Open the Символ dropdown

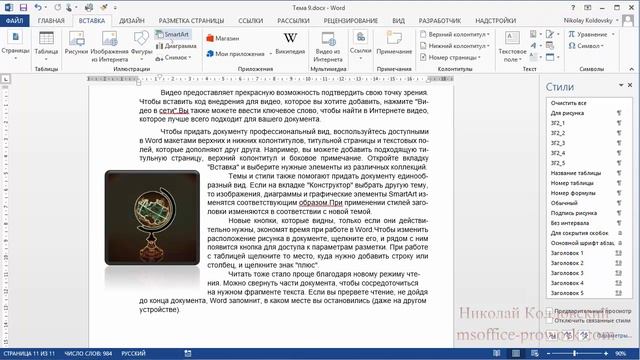click(x=585, y=46)
